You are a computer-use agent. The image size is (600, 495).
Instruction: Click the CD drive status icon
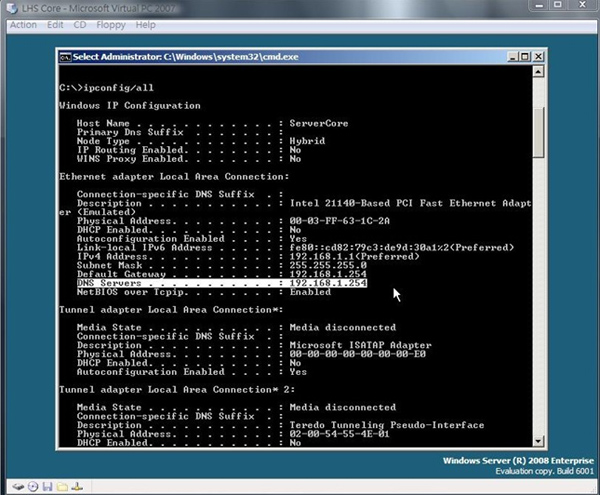(32, 486)
